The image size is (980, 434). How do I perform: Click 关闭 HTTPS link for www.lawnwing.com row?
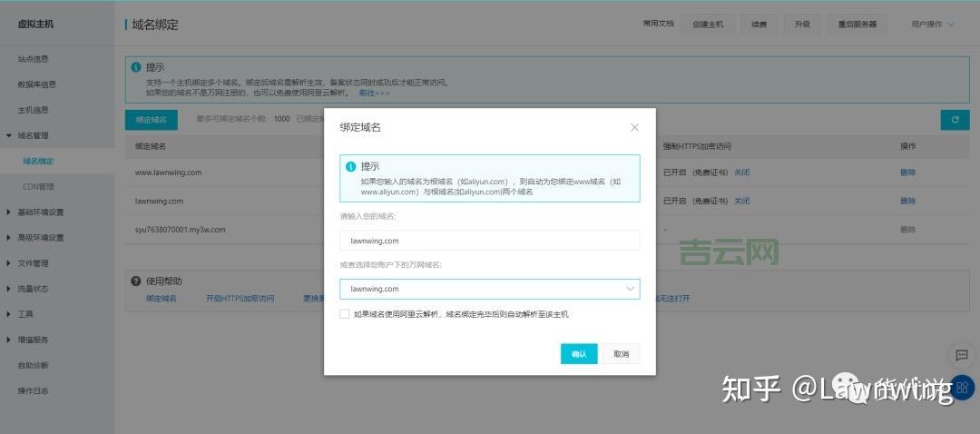click(x=742, y=172)
